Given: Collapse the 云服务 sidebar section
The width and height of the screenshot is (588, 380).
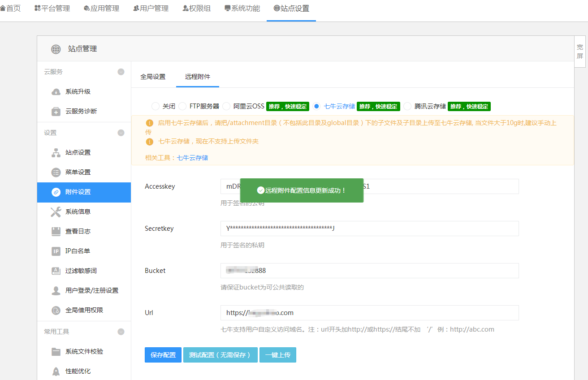Looking at the screenshot, I should point(121,72).
